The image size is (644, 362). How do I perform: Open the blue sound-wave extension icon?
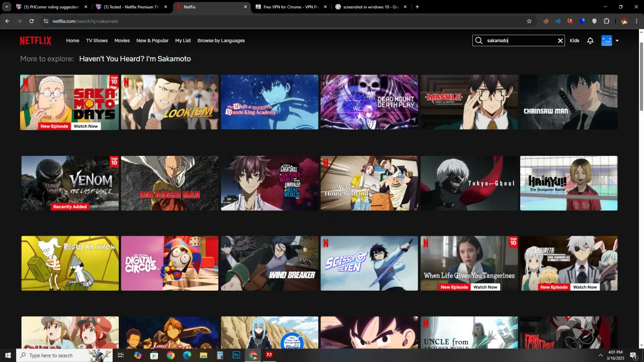pos(558,21)
